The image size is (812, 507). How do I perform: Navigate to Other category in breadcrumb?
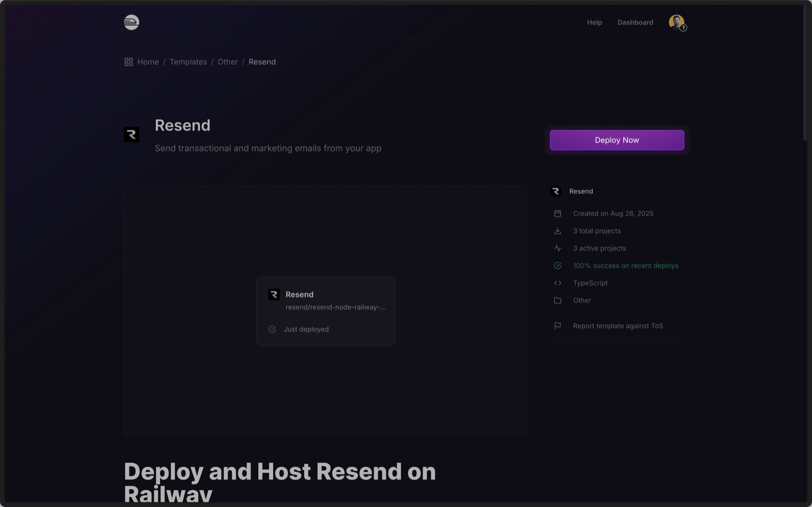pos(228,62)
